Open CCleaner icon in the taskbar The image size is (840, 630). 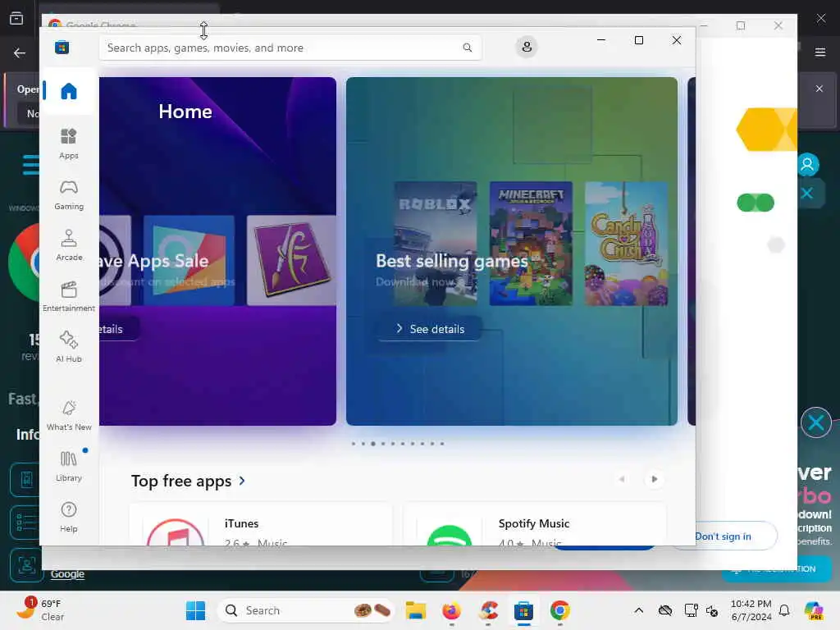click(488, 610)
